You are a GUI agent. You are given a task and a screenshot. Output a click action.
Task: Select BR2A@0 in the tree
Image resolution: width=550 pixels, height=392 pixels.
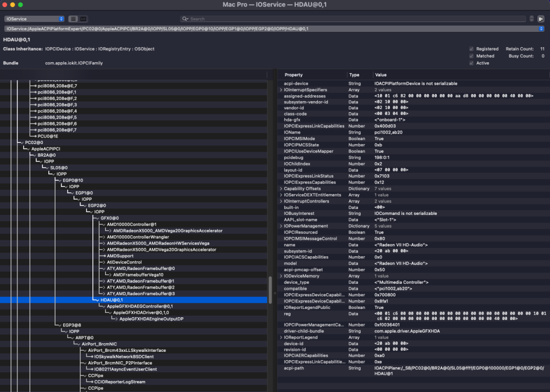click(x=47, y=156)
